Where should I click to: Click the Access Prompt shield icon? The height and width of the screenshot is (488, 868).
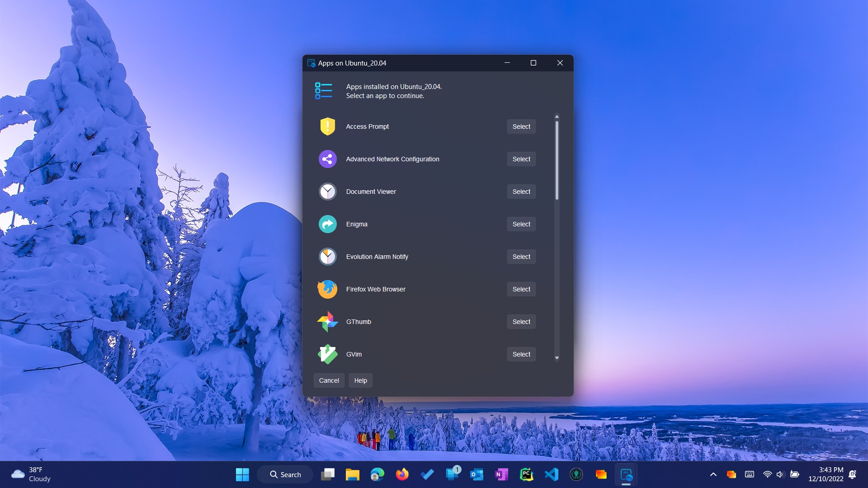click(x=327, y=127)
